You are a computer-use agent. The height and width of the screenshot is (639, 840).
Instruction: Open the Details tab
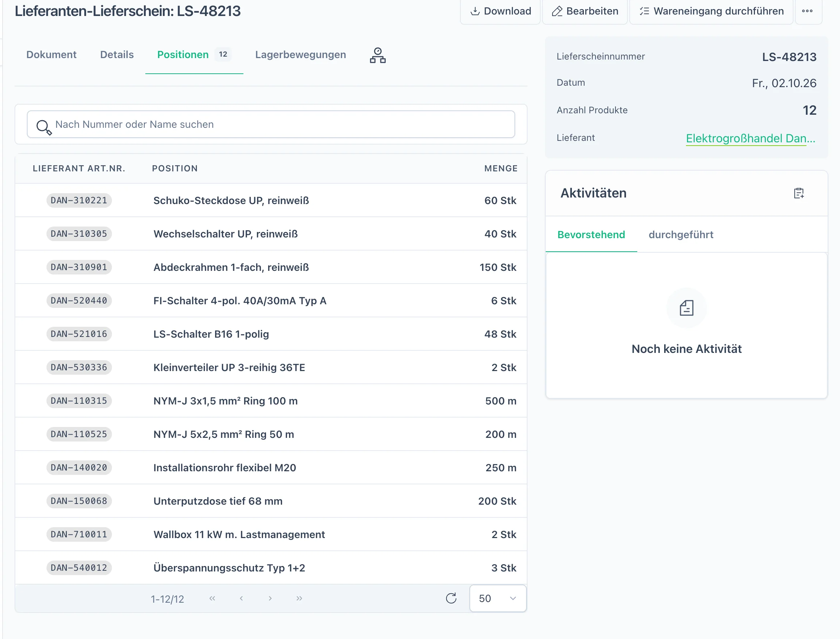(x=117, y=55)
